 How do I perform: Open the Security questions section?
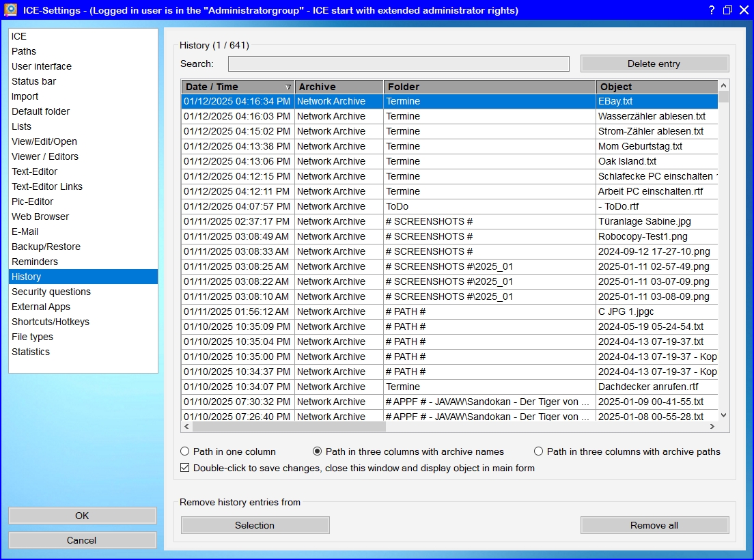(x=51, y=292)
